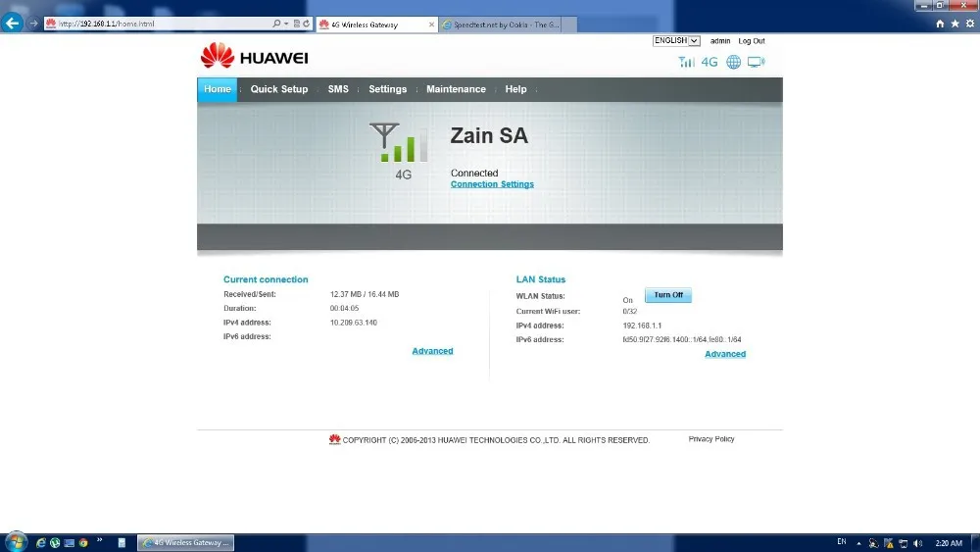Expand the address bar autocomplete dropdown arrow
Viewport: 980px width, 552px height.
[x=286, y=24]
